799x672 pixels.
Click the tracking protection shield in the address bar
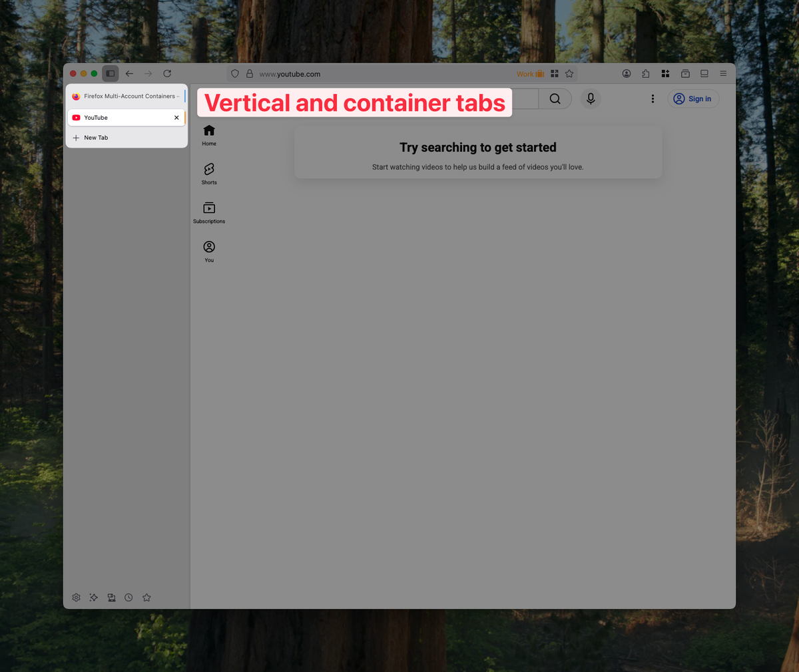[234, 73]
